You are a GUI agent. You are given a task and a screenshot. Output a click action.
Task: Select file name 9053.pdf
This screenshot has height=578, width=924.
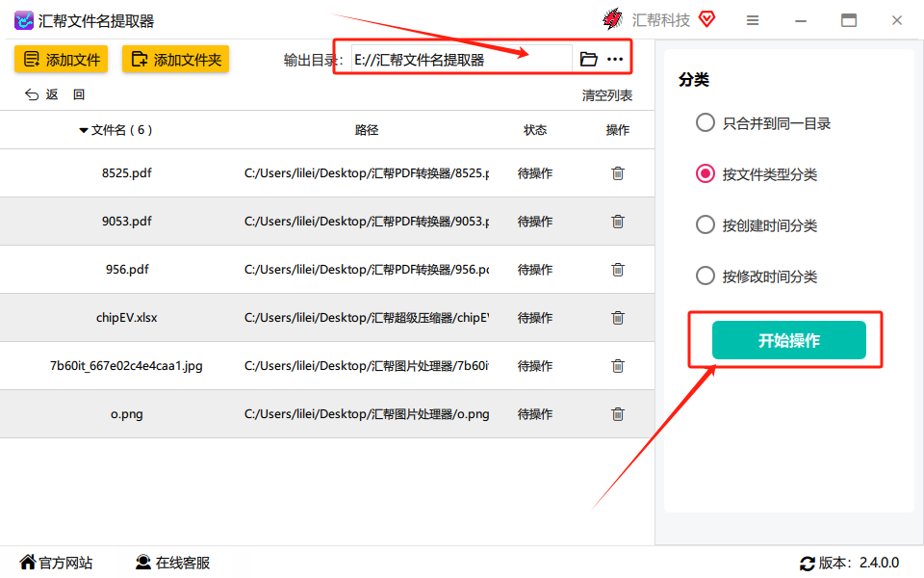tap(127, 222)
